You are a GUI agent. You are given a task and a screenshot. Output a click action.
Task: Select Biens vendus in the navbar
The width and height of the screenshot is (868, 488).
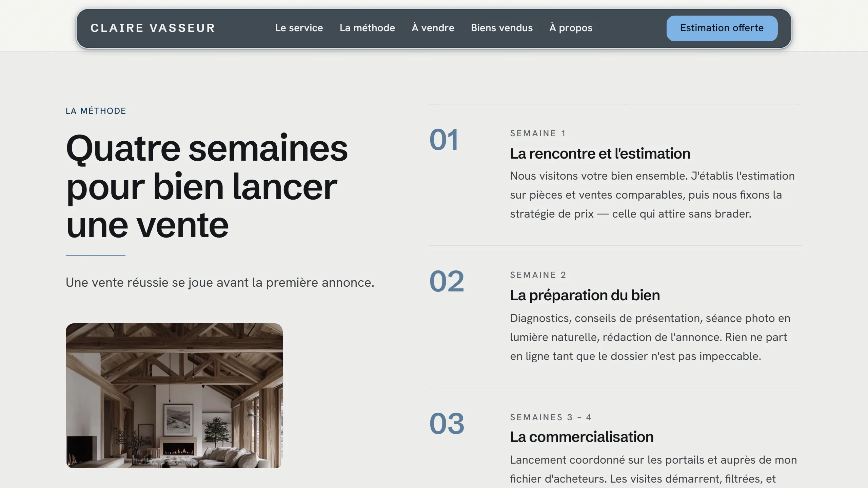pyautogui.click(x=502, y=28)
